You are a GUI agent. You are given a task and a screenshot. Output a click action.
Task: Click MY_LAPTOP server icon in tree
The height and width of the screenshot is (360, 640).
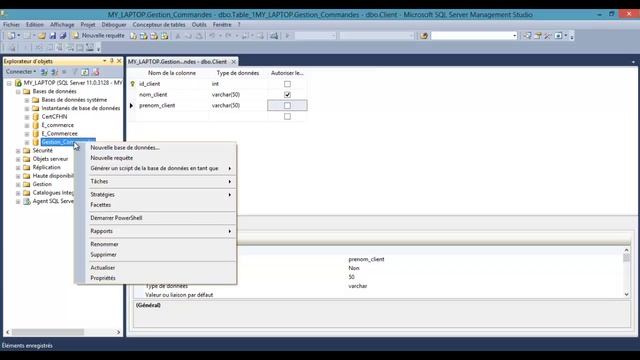[18, 83]
